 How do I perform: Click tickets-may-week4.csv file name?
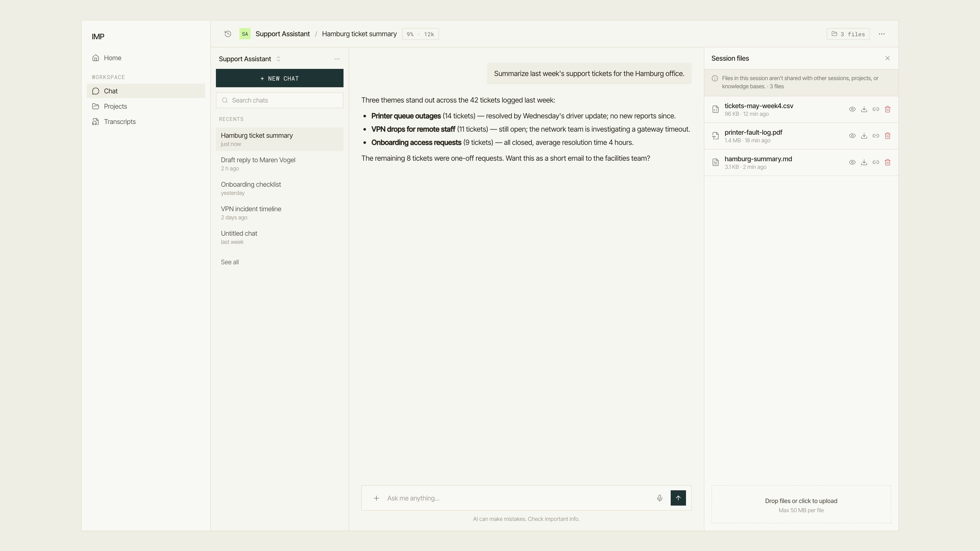[758, 106]
